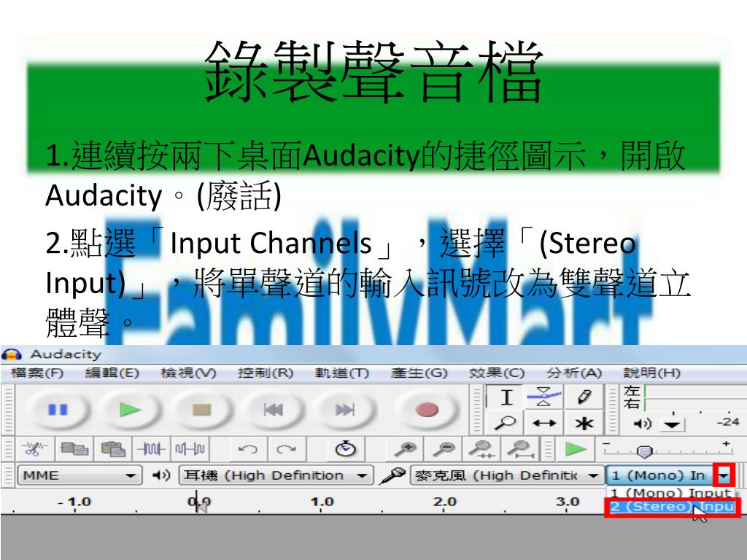Click the Fit Project zoom icon
Viewport: 747px width, 560px height.
click(x=520, y=448)
